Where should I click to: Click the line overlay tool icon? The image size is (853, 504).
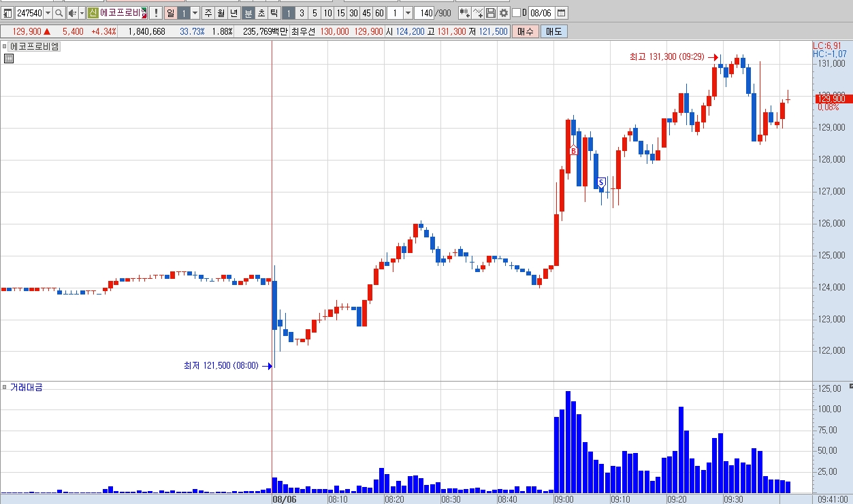478,13
